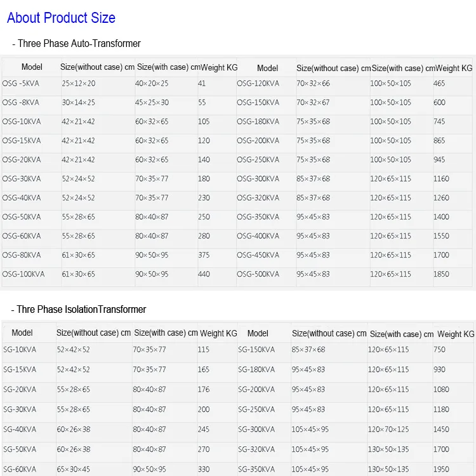Click the 115 weight value for SG-10KVA
Image resolution: width=476 pixels, height=476 pixels.
(x=203, y=350)
